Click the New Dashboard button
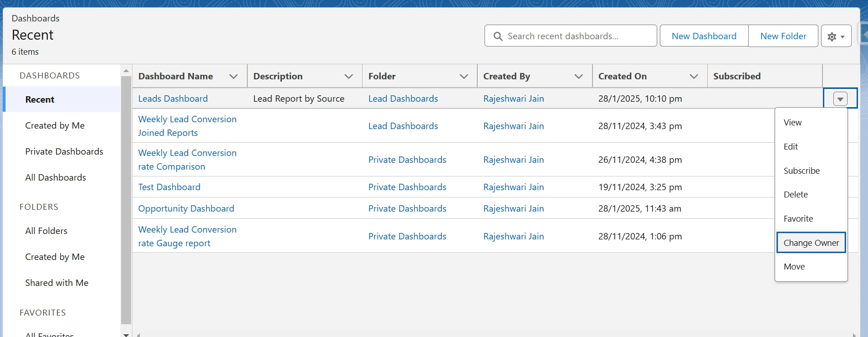 (704, 36)
